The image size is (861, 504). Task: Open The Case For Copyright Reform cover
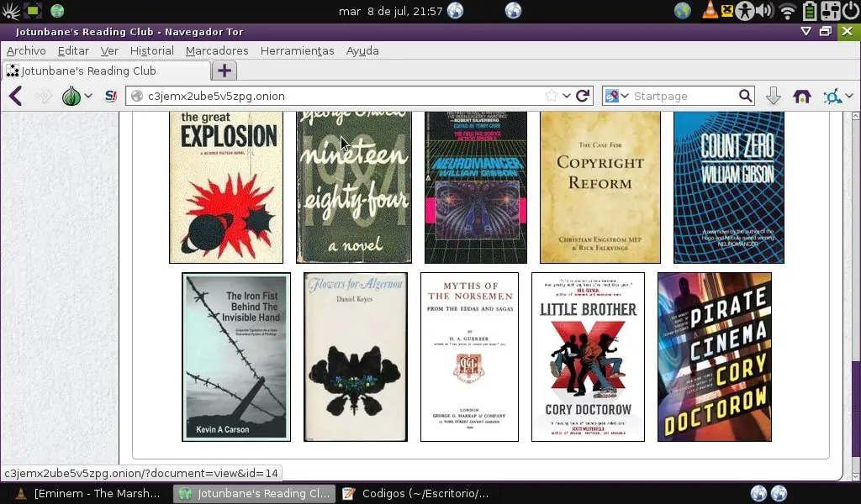pos(600,187)
